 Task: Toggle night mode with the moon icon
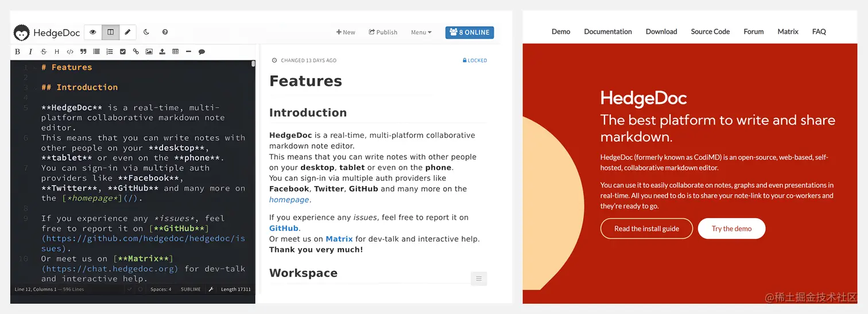pyautogui.click(x=146, y=32)
